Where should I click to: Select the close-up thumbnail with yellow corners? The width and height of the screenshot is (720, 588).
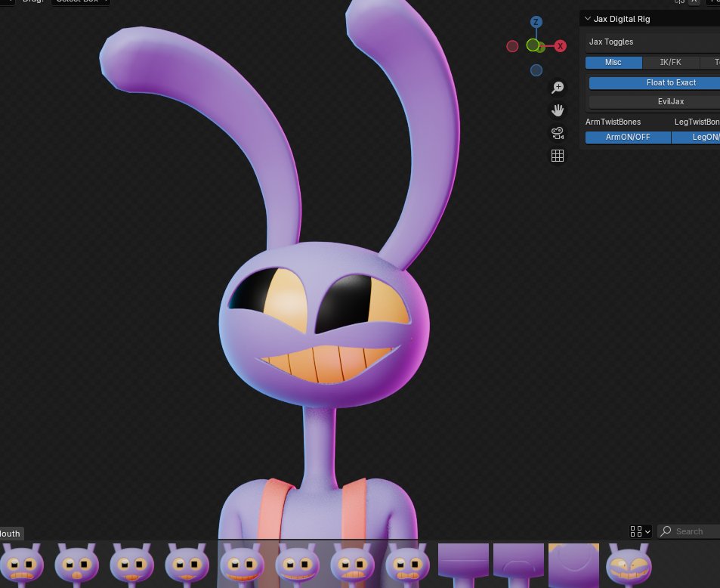click(573, 565)
